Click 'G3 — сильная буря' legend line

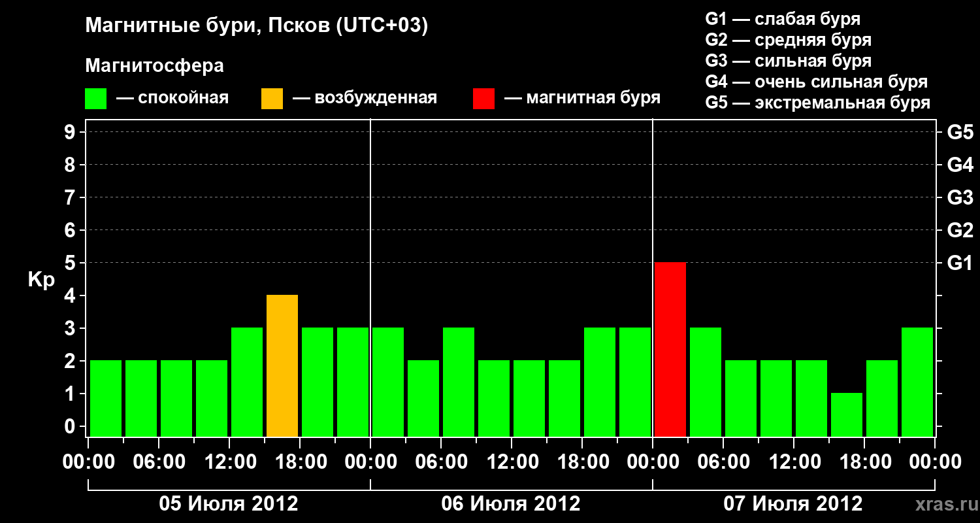point(788,61)
